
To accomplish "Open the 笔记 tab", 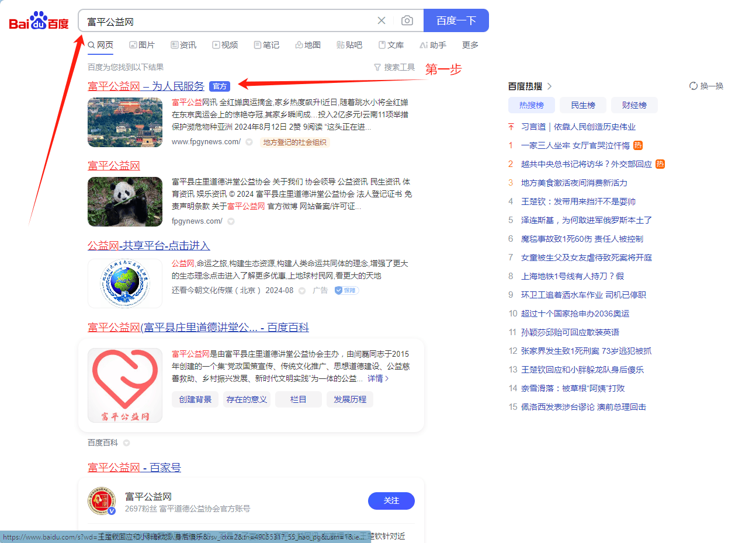I will [266, 45].
